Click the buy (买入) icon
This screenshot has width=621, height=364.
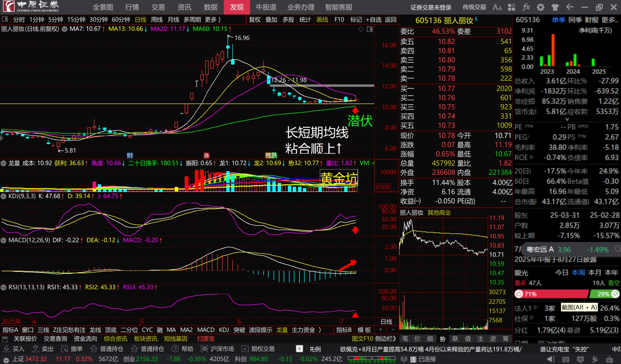tap(6, 349)
